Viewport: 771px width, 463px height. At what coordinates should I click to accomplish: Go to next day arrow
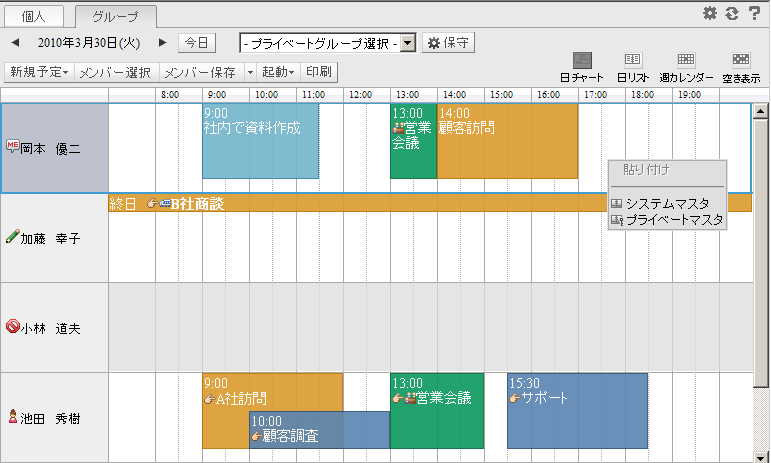click(163, 43)
